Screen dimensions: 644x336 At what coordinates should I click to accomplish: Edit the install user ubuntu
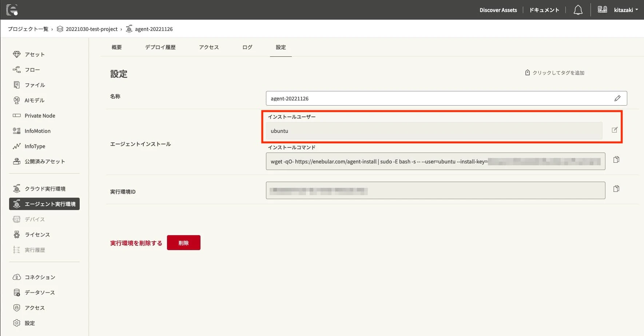pyautogui.click(x=615, y=130)
